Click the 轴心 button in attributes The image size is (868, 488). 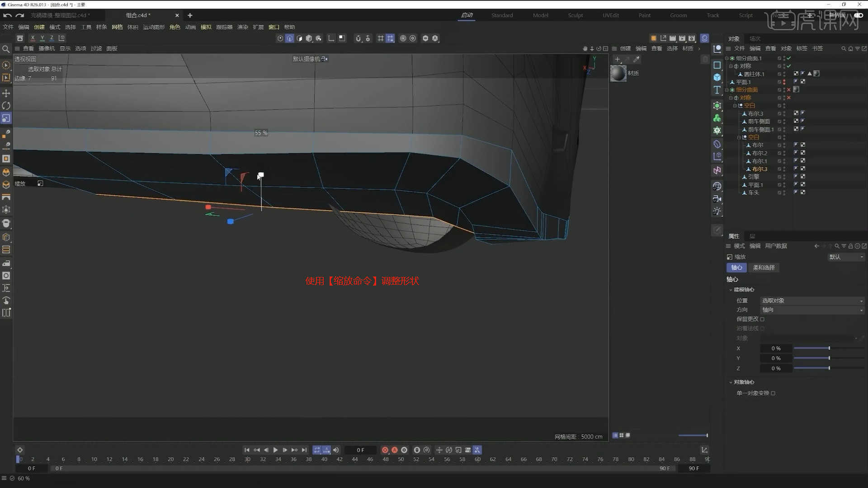[x=736, y=267]
